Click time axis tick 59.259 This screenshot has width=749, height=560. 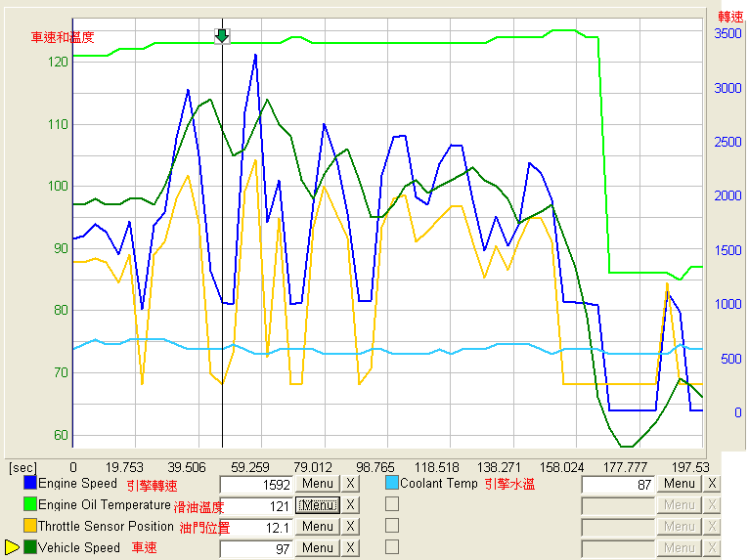click(249, 467)
